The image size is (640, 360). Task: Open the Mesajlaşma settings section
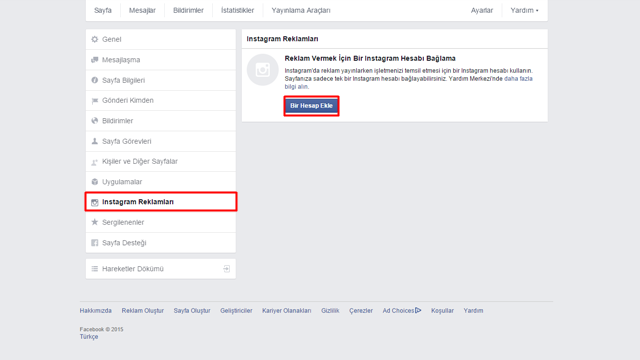pyautogui.click(x=161, y=60)
